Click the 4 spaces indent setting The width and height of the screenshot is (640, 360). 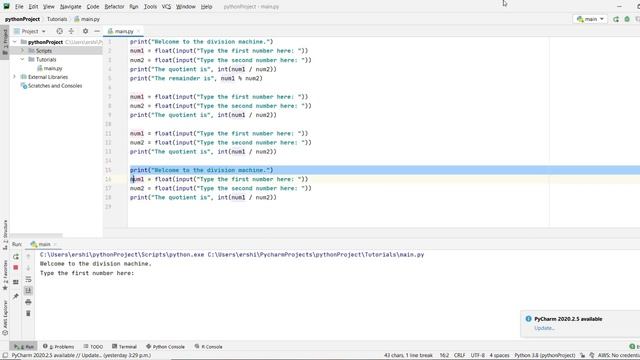[x=499, y=356]
